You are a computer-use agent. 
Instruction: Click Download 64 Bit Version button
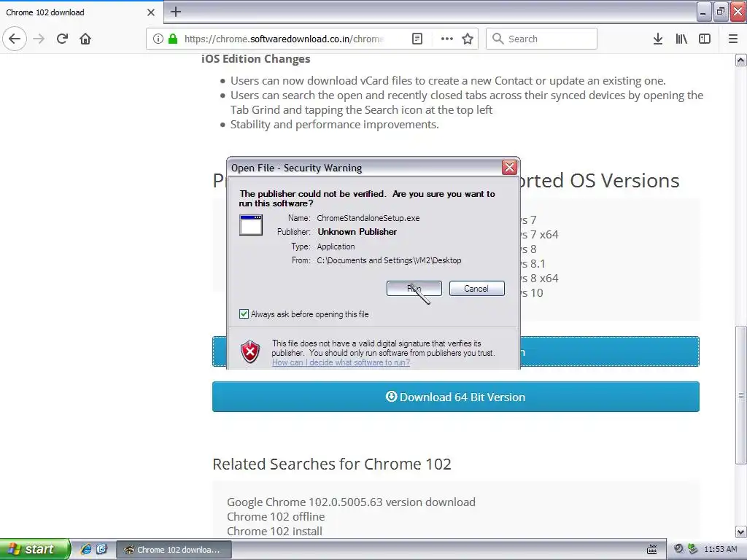[x=455, y=397]
